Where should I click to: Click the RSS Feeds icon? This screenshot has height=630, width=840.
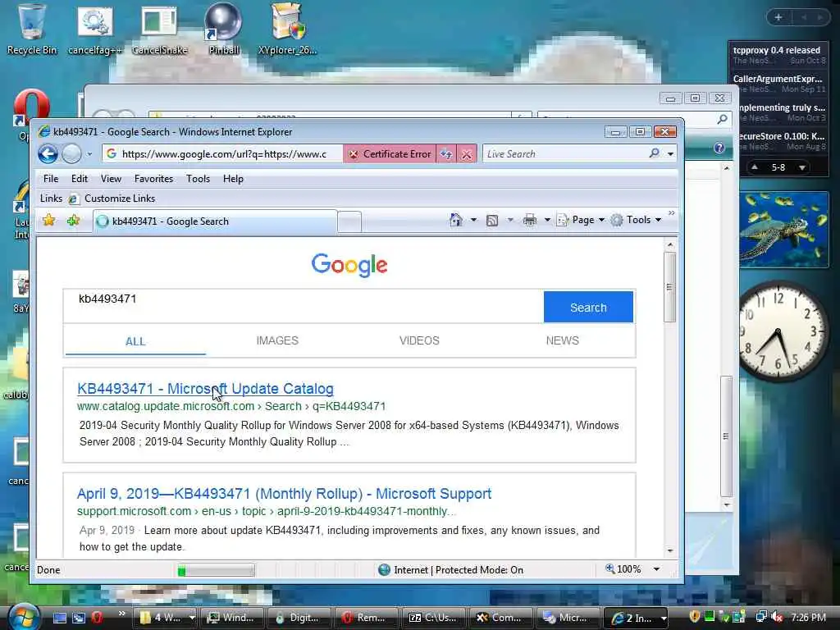click(492, 220)
